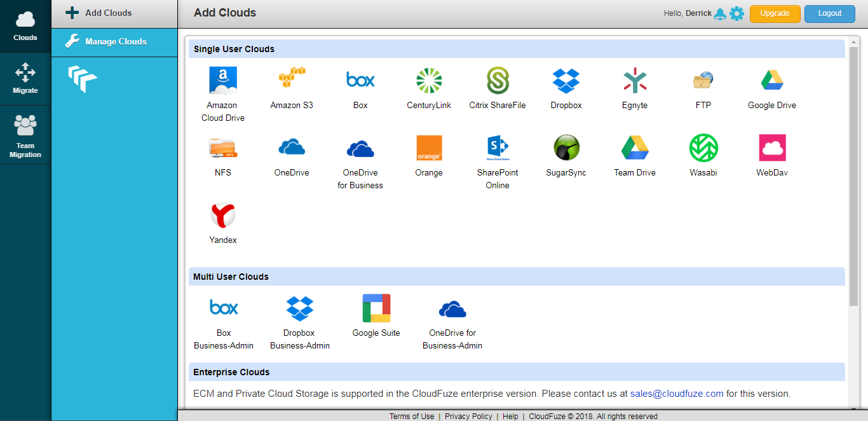Screen dimensions: 868x421
Task: Open the Terms of Use link
Action: (412, 417)
